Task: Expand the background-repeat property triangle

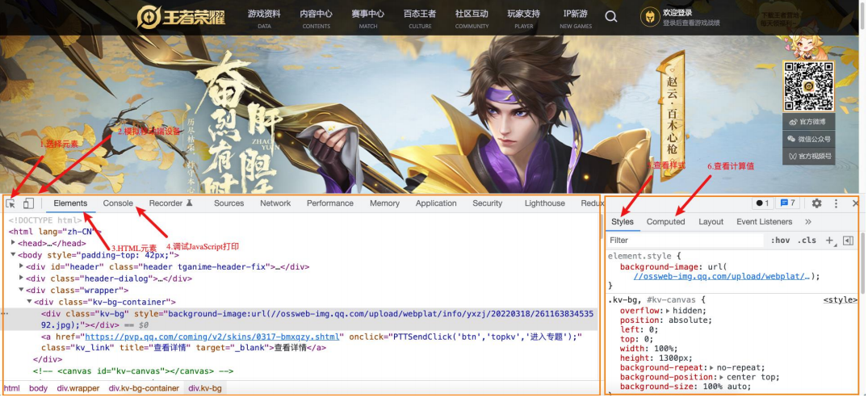Action: (x=712, y=367)
